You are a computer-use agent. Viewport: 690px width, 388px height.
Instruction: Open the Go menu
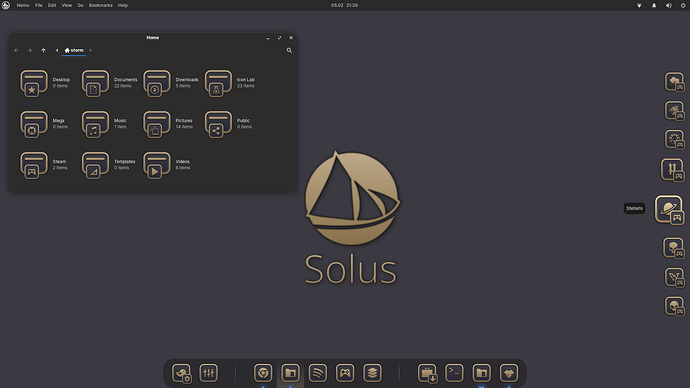(81, 5)
